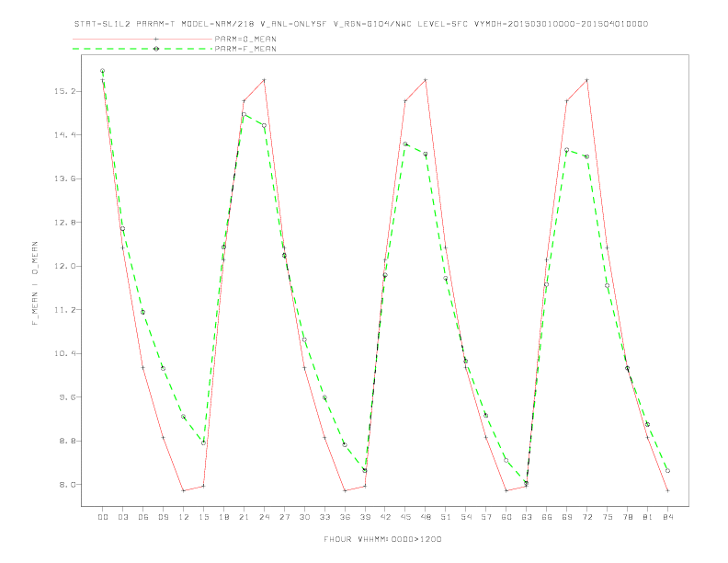Click the O_MEAN plus data point at hour 12

pos(184,490)
